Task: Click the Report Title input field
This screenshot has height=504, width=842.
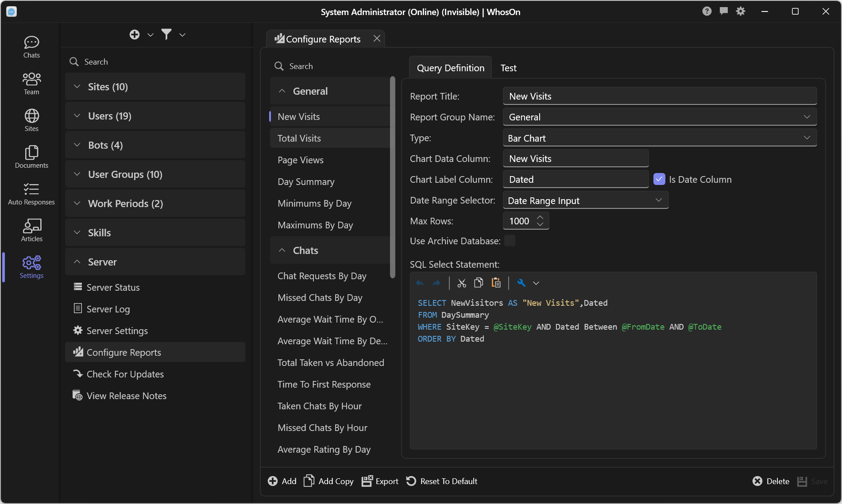Action: (660, 96)
